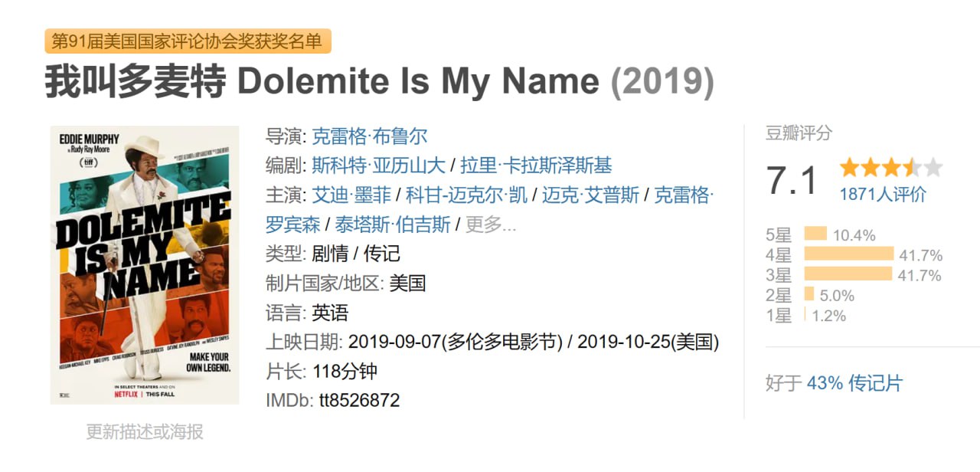Click the 1871人评价 ratings link
The image size is (980, 472).
point(883,195)
